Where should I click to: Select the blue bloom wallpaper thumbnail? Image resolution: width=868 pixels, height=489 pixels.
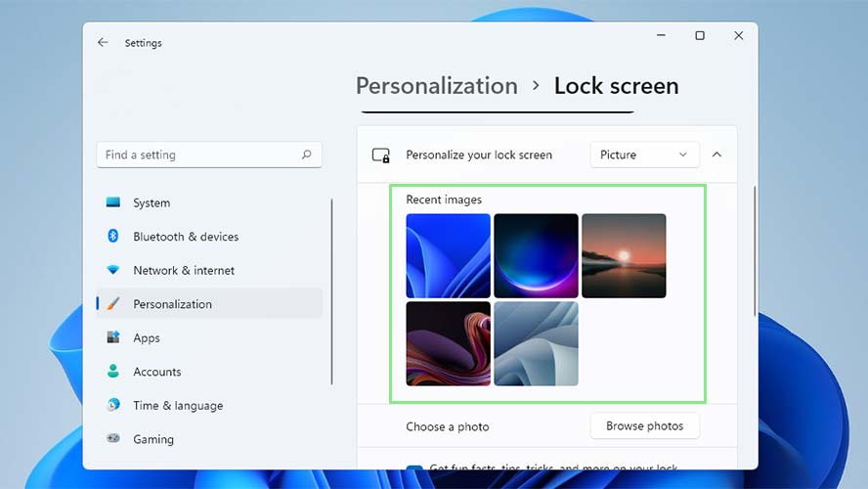449,256
